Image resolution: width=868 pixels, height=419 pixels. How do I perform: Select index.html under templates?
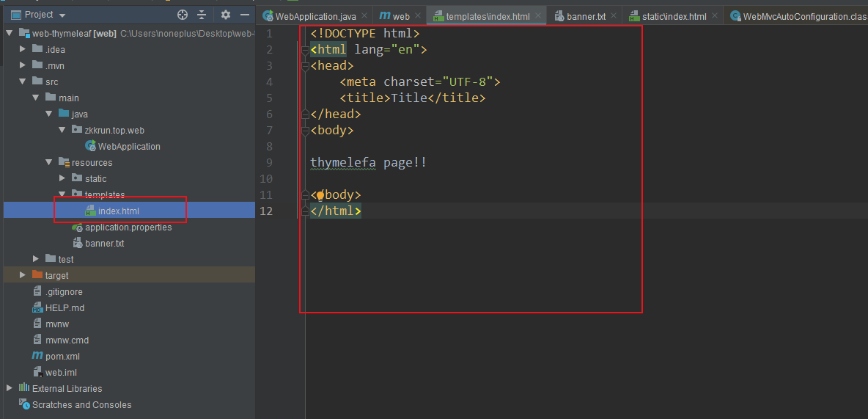119,211
